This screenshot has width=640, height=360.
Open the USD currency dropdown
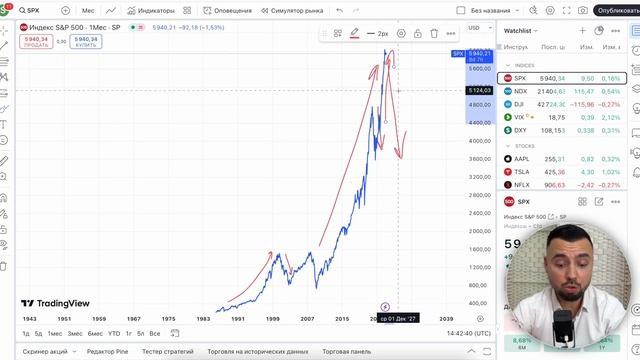click(479, 28)
